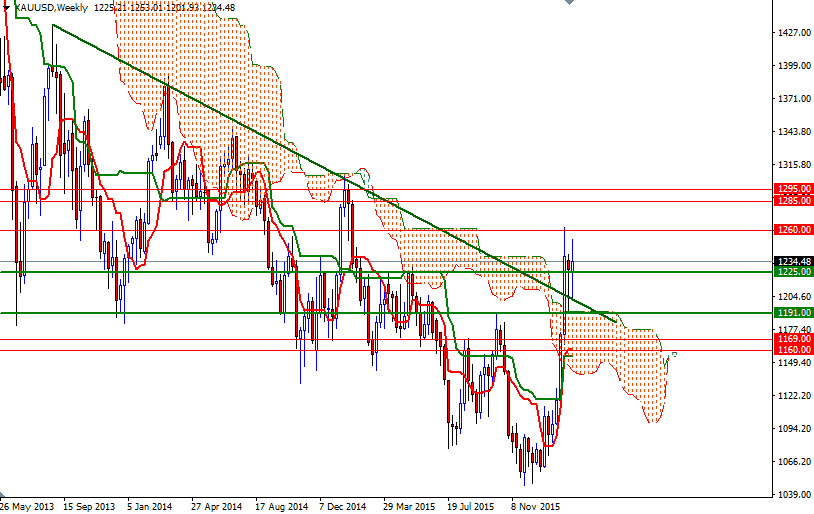The width and height of the screenshot is (814, 514).
Task: Click the 1149.40 price scale value
Action: pyautogui.click(x=794, y=362)
